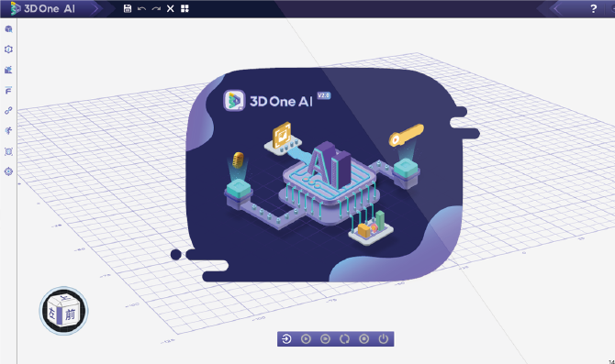Select the hexagon info tool in sidebar

point(8,50)
